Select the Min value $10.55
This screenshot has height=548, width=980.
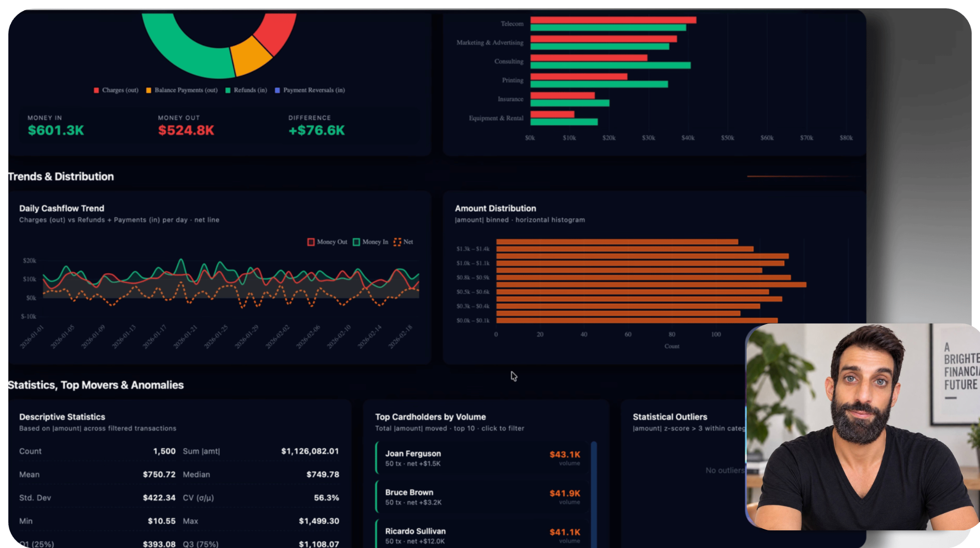tap(162, 521)
